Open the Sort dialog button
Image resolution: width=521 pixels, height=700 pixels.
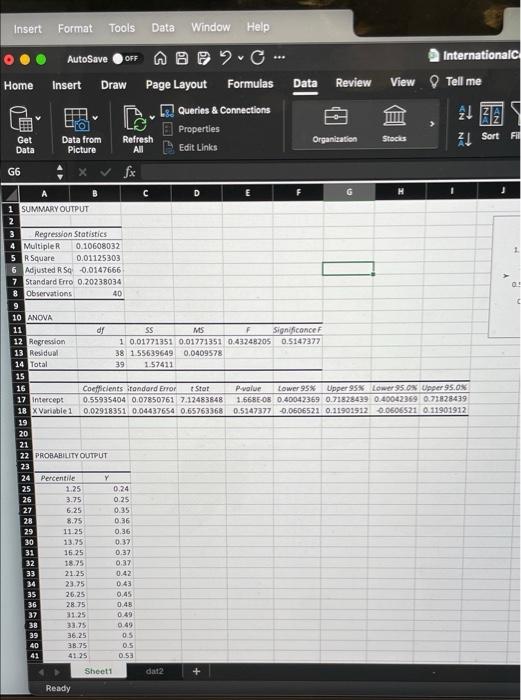point(490,122)
